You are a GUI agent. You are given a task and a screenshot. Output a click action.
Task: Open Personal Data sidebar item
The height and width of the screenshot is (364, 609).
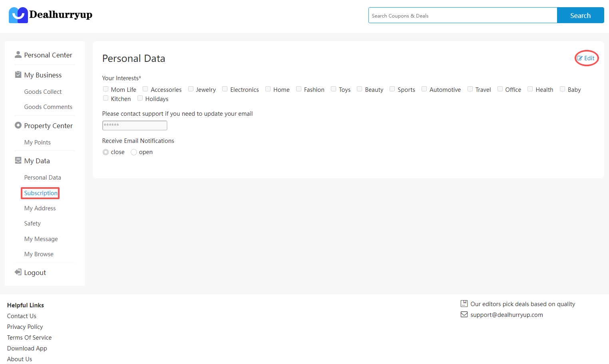42,178
